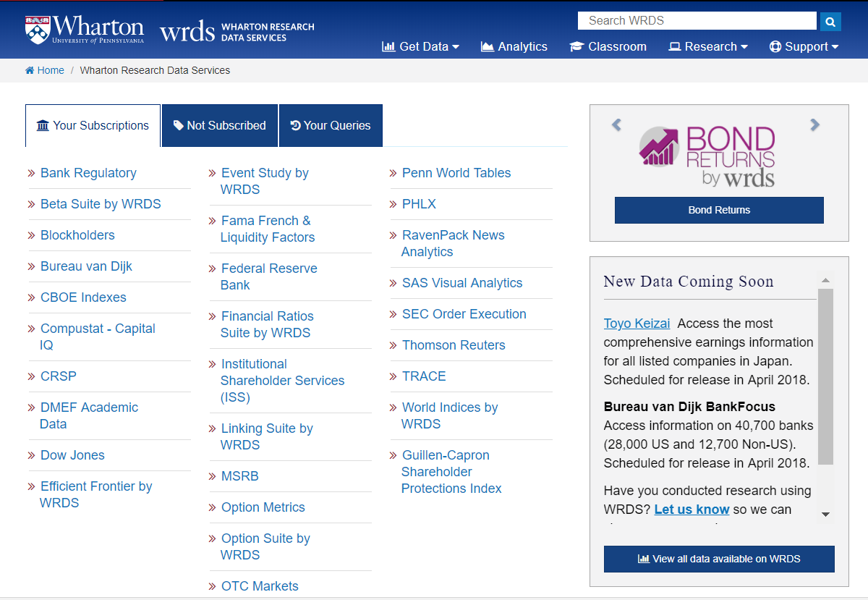This screenshot has width=868, height=600.
Task: Open the PHLX dataset
Action: [419, 204]
